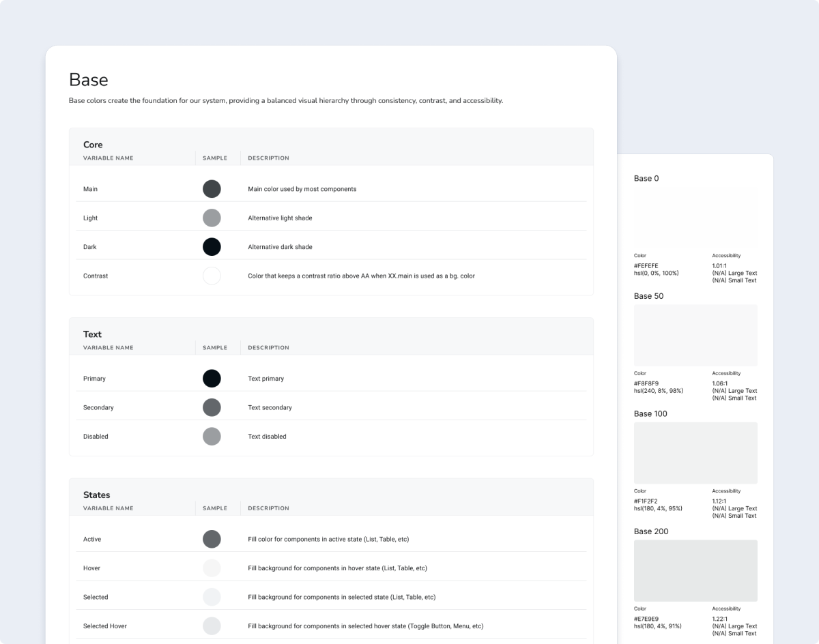Click the States section heading
Viewport: 819px width, 644px height.
click(96, 495)
